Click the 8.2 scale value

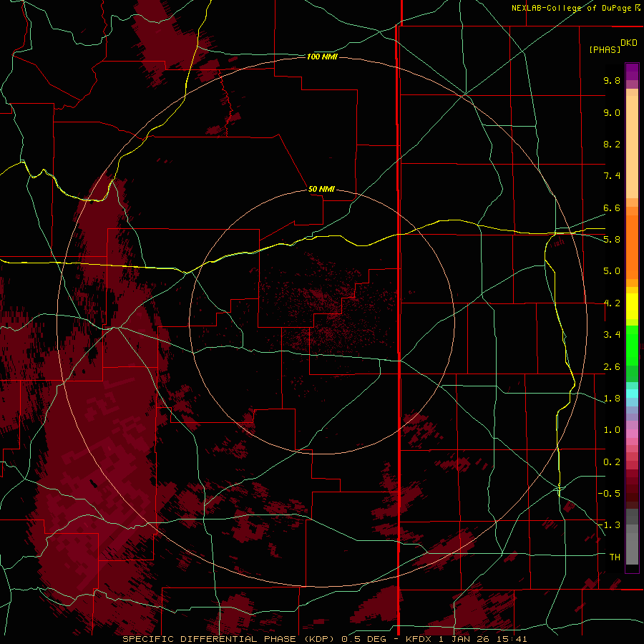[x=612, y=144]
